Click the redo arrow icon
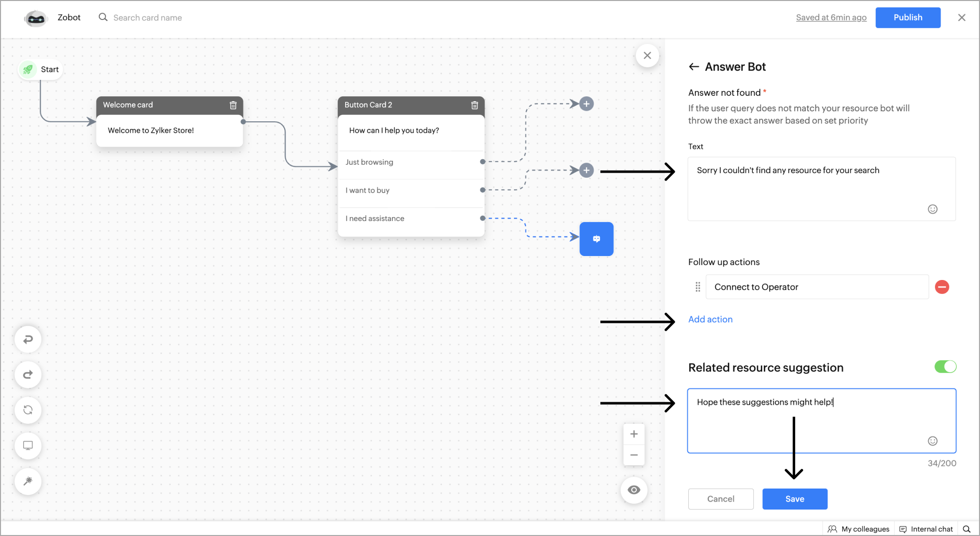Viewport: 980px width, 536px height. (x=28, y=375)
